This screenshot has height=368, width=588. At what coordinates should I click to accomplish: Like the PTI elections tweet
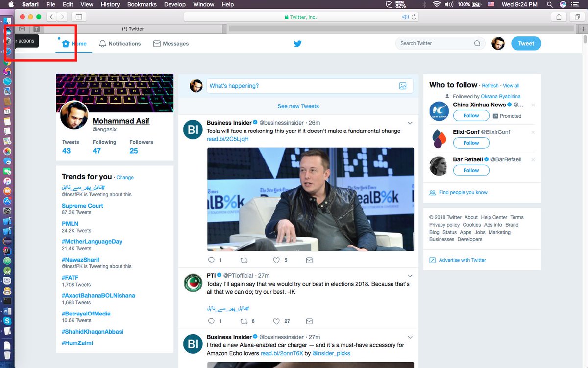coord(276,321)
